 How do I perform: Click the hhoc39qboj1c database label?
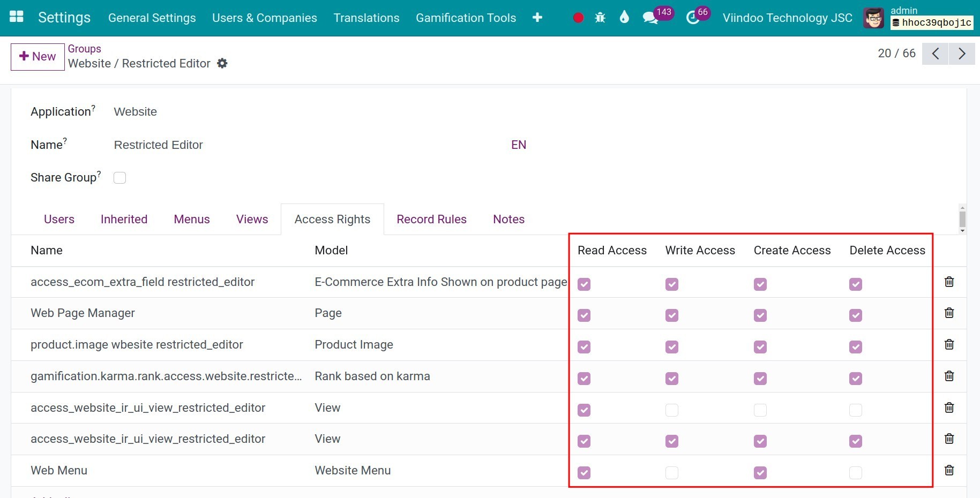point(932,22)
